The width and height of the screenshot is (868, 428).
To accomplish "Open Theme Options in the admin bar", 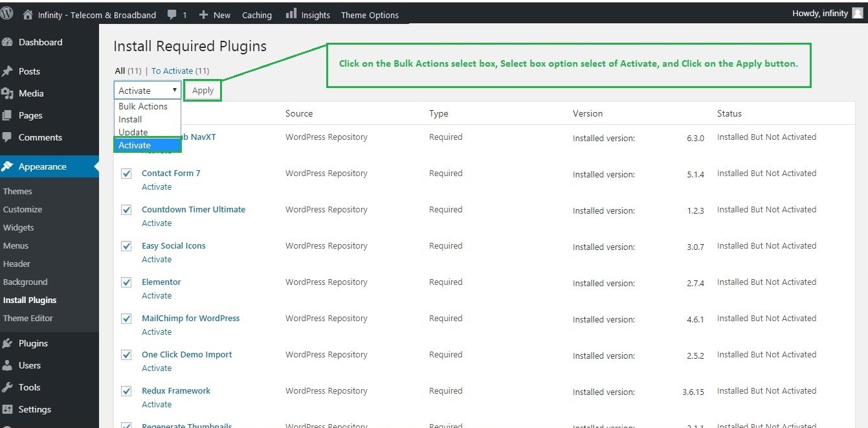I will pos(370,15).
